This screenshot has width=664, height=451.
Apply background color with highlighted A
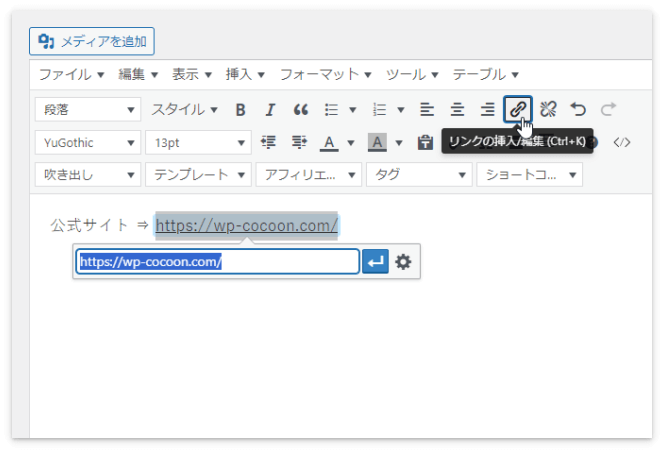coord(377,142)
